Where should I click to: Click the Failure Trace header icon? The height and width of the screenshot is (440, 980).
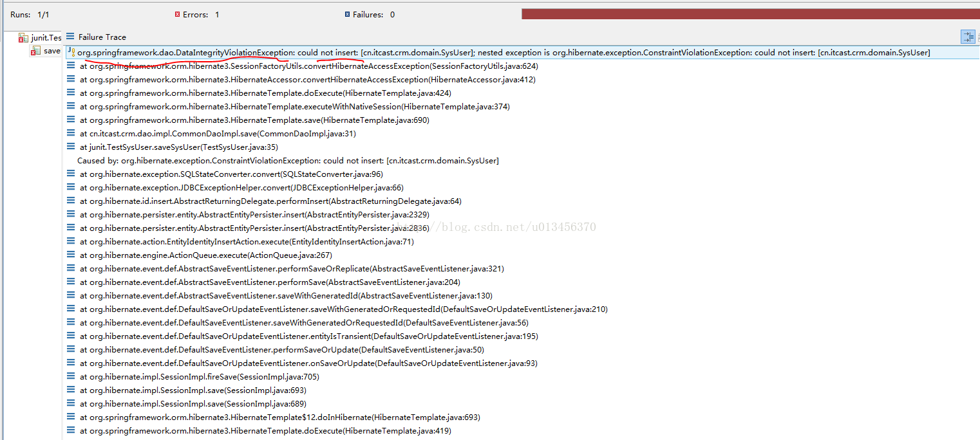point(70,37)
